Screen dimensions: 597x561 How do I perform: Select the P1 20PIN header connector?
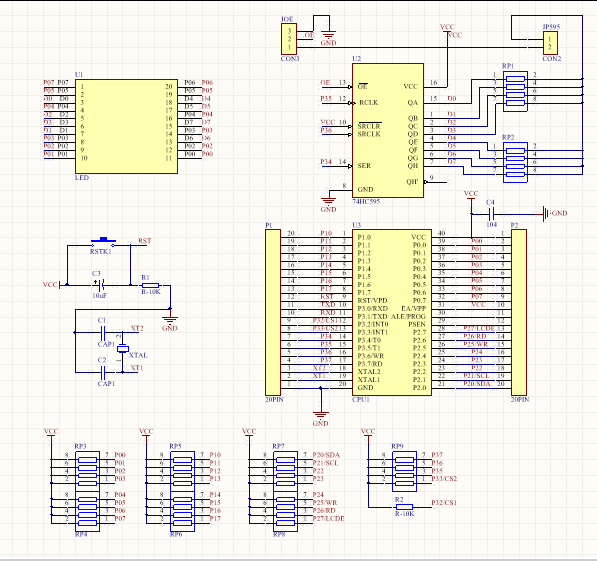pyautogui.click(x=273, y=312)
